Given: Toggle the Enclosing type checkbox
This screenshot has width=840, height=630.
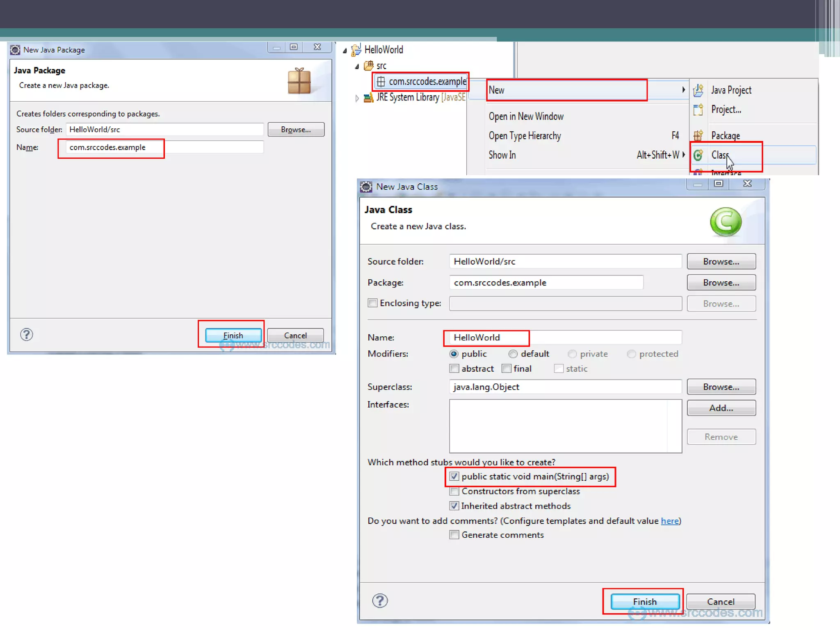Looking at the screenshot, I should click(x=372, y=303).
